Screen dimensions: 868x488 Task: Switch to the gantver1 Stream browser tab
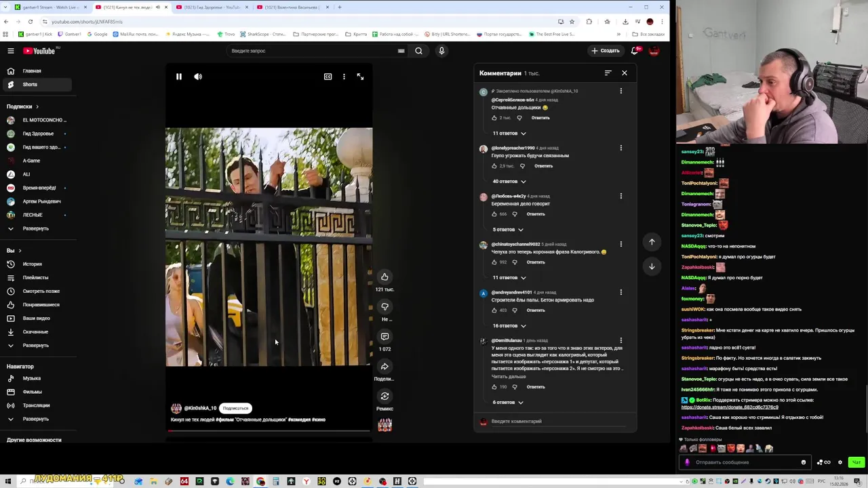[x=51, y=7]
